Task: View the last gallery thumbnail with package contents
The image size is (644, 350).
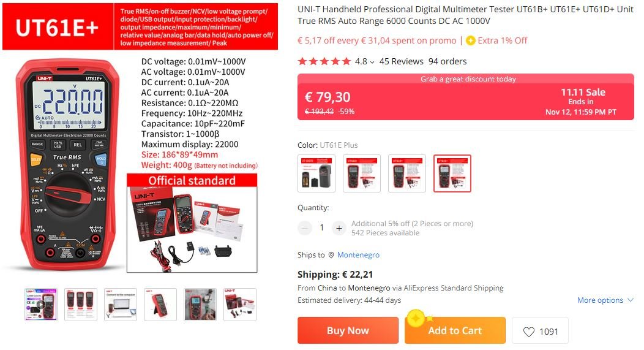Action: (240, 305)
